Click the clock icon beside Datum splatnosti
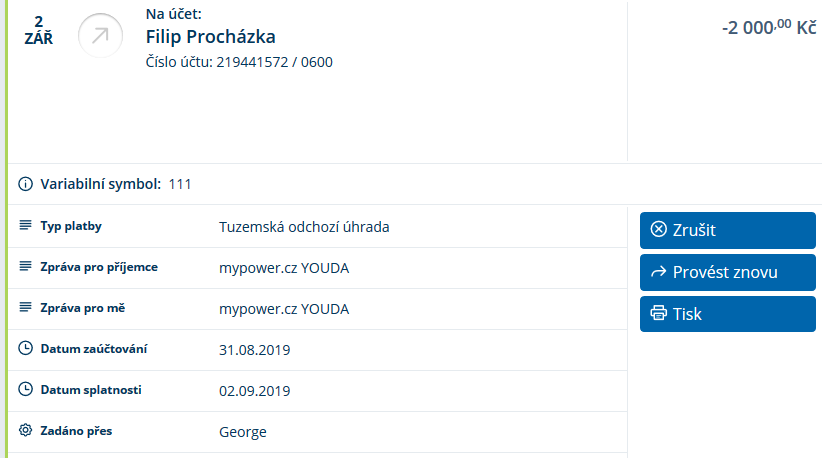Viewport: 824px width, 458px height. click(26, 390)
